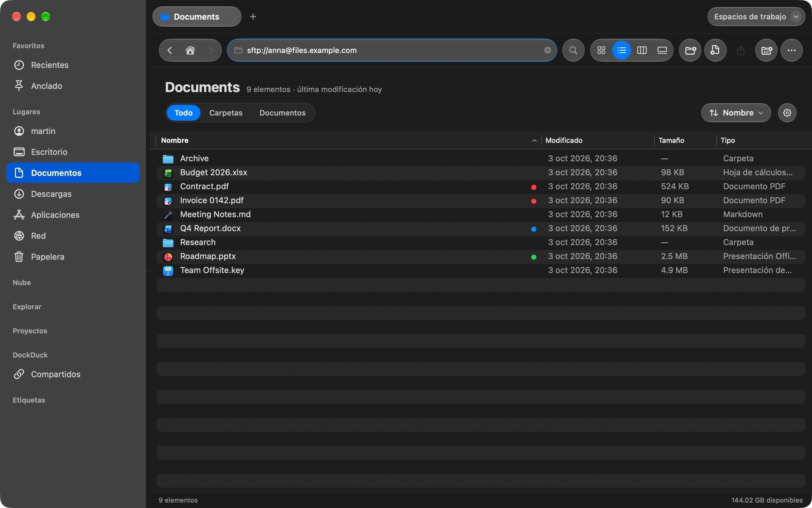Switch to gallery view
The height and width of the screenshot is (508, 812).
tap(662, 50)
